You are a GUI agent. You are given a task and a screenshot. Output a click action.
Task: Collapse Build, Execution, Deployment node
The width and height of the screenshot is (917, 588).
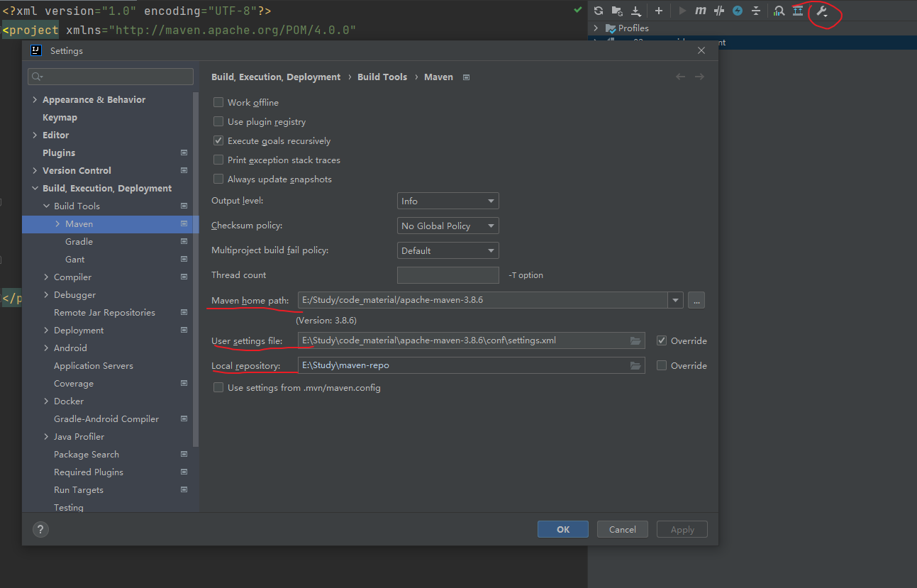[35, 189]
